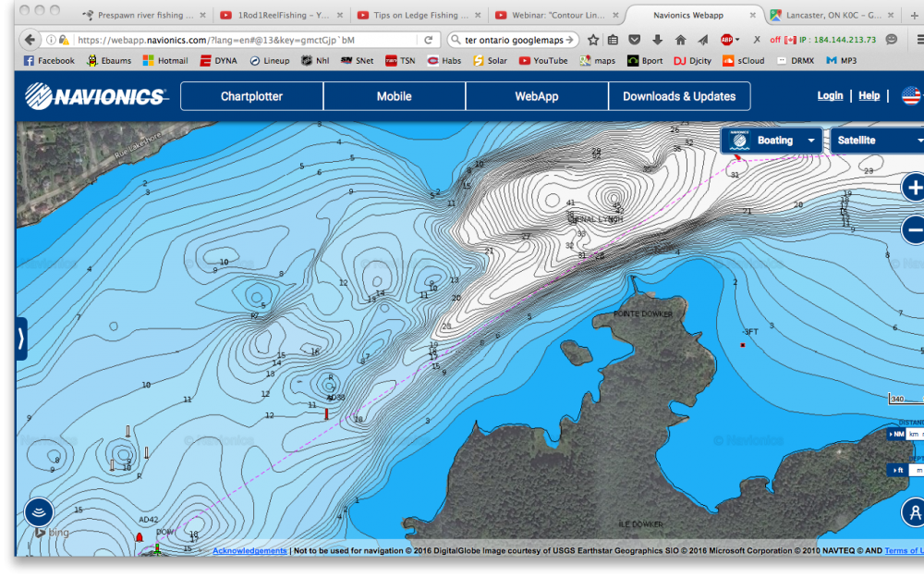Open bookmarks list icon
This screenshot has height=578, width=924.
[x=613, y=40]
